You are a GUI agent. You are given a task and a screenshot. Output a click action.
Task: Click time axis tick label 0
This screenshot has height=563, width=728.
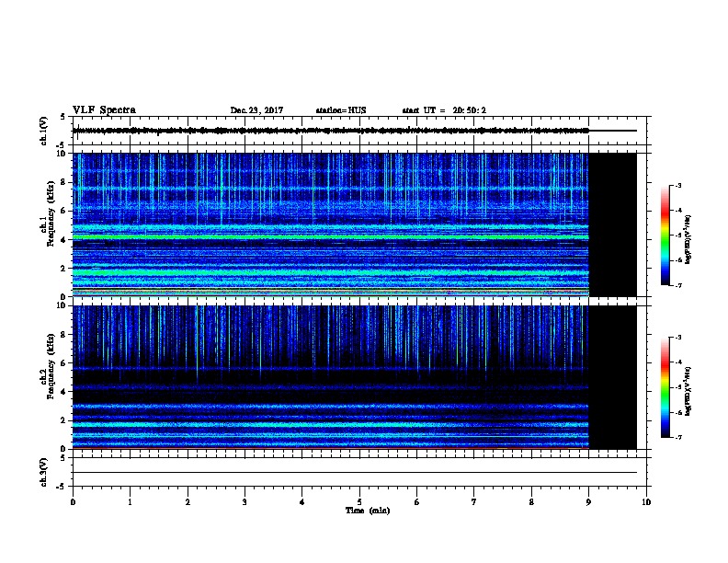[73, 502]
